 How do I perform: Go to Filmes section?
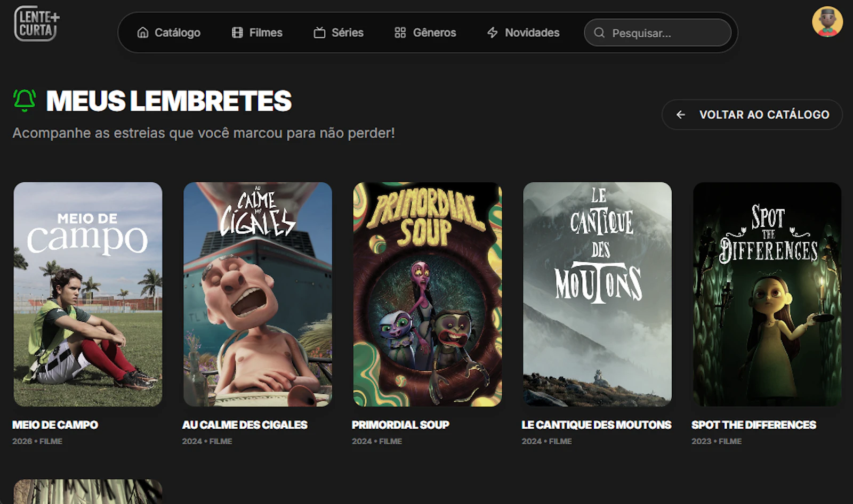pos(257,32)
